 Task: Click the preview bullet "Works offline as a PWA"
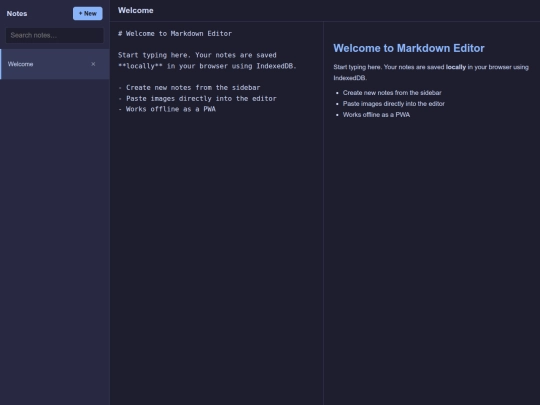[x=376, y=115]
